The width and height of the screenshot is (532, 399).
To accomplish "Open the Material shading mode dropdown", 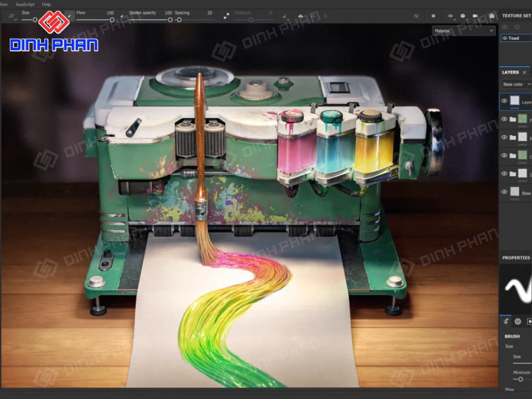I will point(463,31).
